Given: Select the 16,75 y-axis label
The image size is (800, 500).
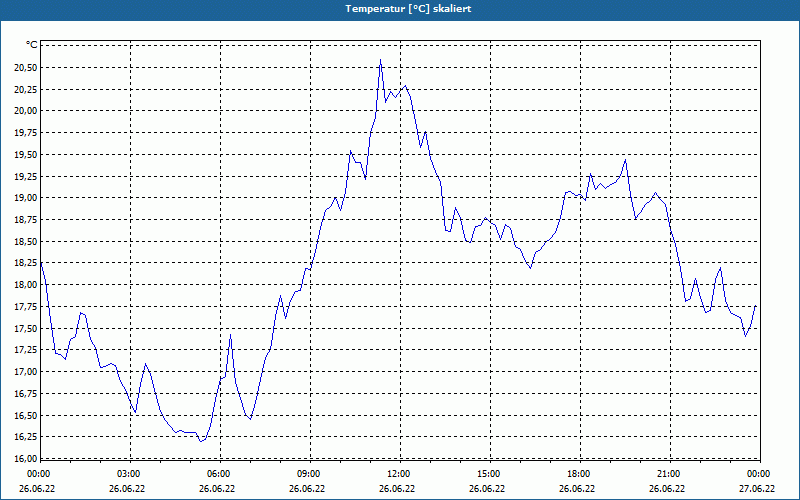Looking at the screenshot, I should point(26,393).
